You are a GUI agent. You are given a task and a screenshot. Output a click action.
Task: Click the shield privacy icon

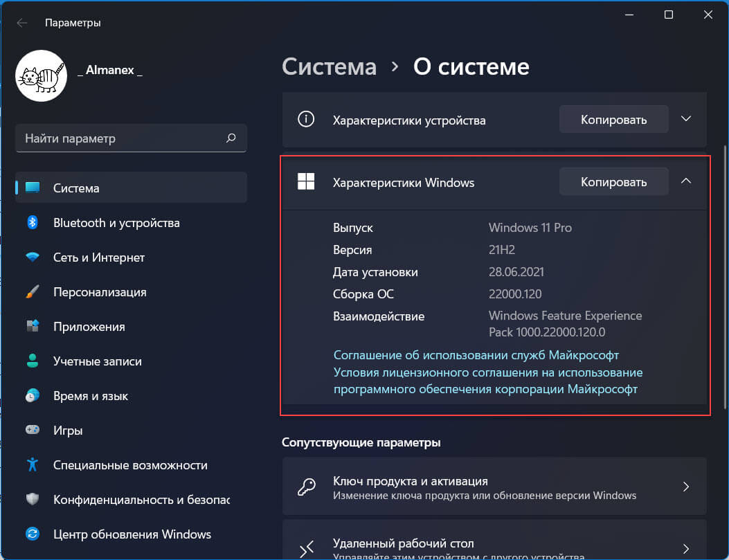(x=33, y=500)
